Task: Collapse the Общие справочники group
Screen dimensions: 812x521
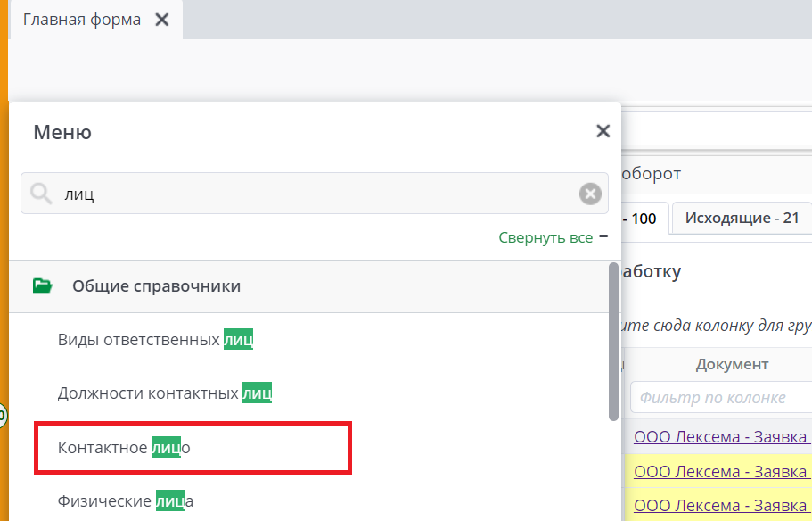Action: tap(156, 286)
